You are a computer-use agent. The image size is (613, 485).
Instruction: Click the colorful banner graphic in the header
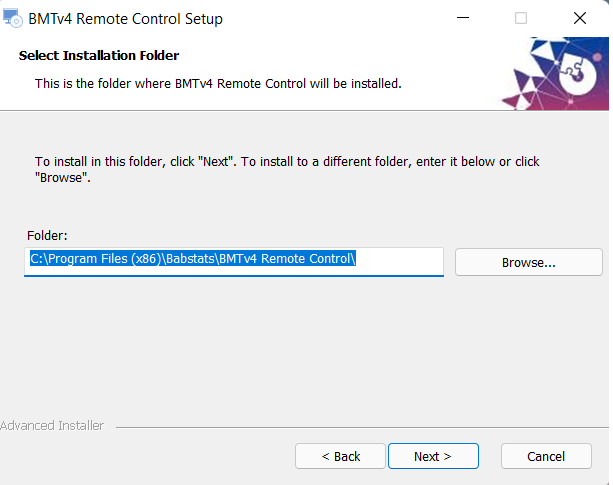tap(555, 73)
